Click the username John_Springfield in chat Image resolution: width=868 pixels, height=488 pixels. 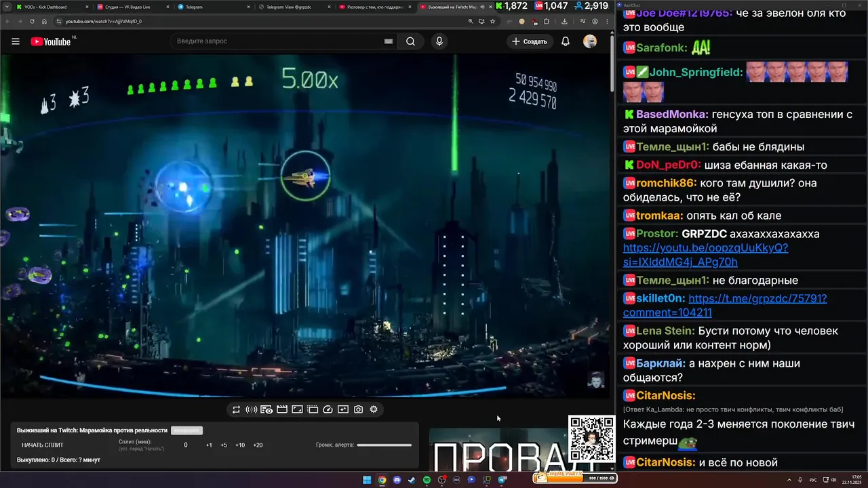(696, 72)
